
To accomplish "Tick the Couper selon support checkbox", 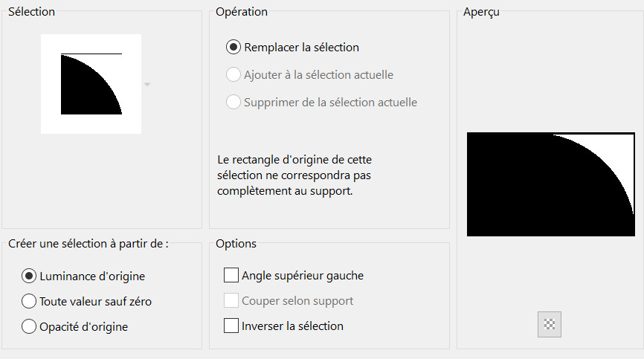I will [x=231, y=301].
